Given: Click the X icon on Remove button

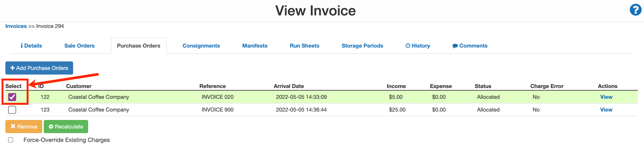Looking at the screenshot, I should click(14, 127).
